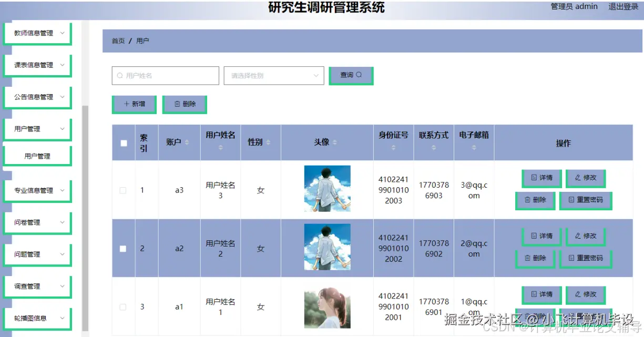This screenshot has width=644, height=337.
Task: Click the 用户姓名3 cell
Action: [x=220, y=190]
